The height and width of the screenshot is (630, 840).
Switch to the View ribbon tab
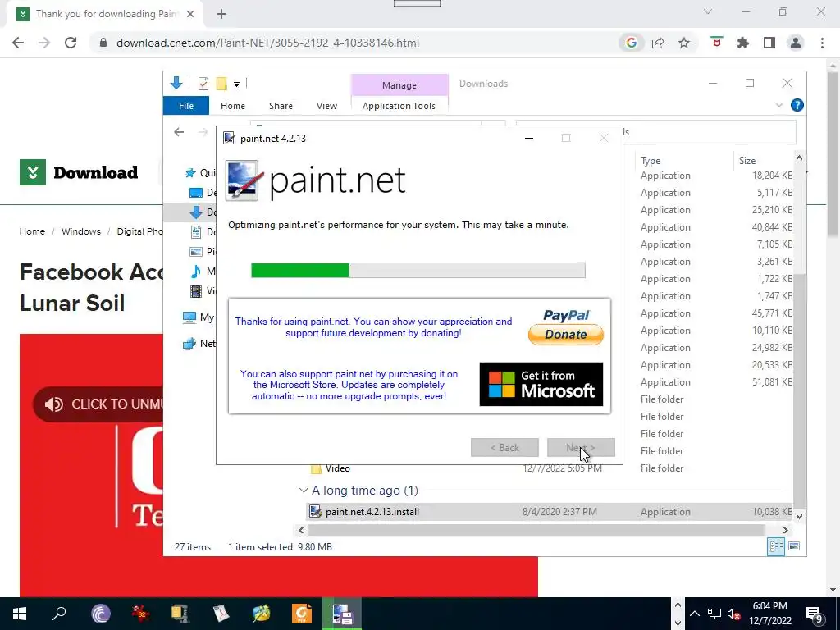coord(326,106)
